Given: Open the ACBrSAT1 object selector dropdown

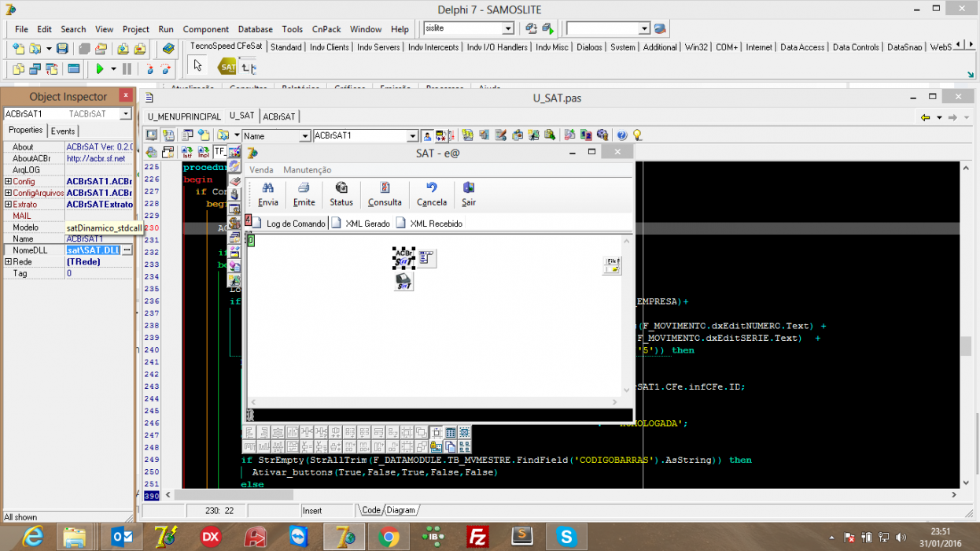Looking at the screenshot, I should coord(125,114).
